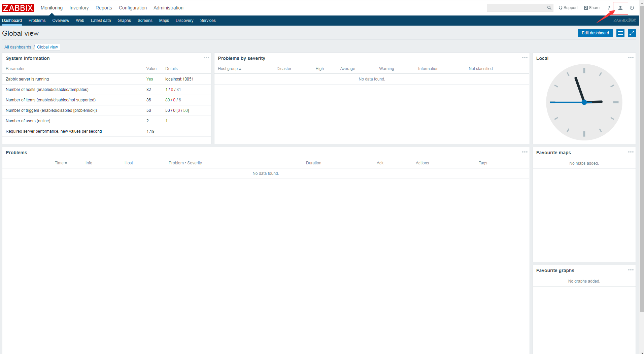Open the Share link
This screenshot has height=354, width=644.
[x=592, y=8]
